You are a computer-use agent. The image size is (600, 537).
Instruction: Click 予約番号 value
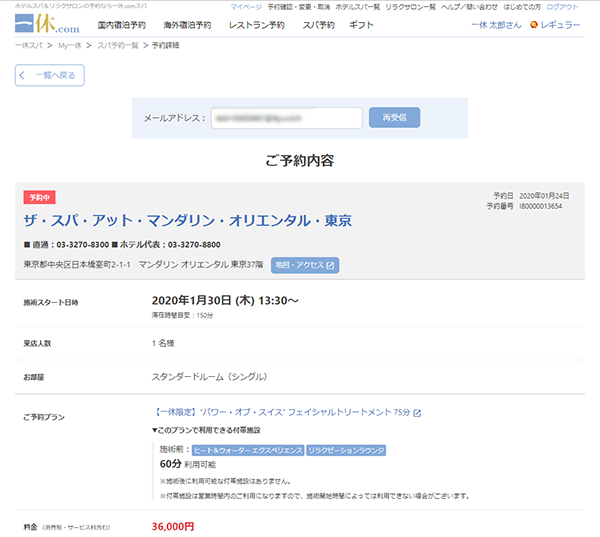tap(540, 206)
